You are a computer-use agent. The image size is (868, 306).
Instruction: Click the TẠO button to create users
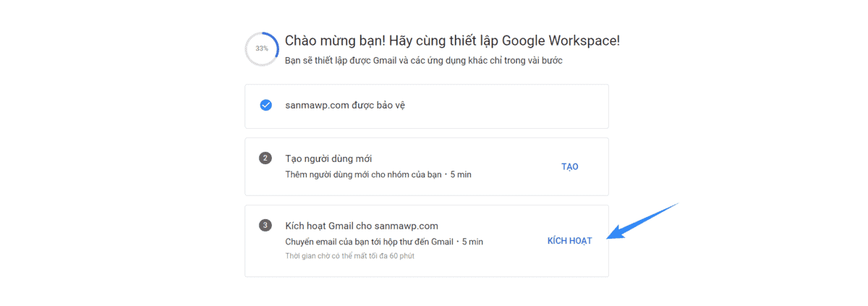point(570,166)
